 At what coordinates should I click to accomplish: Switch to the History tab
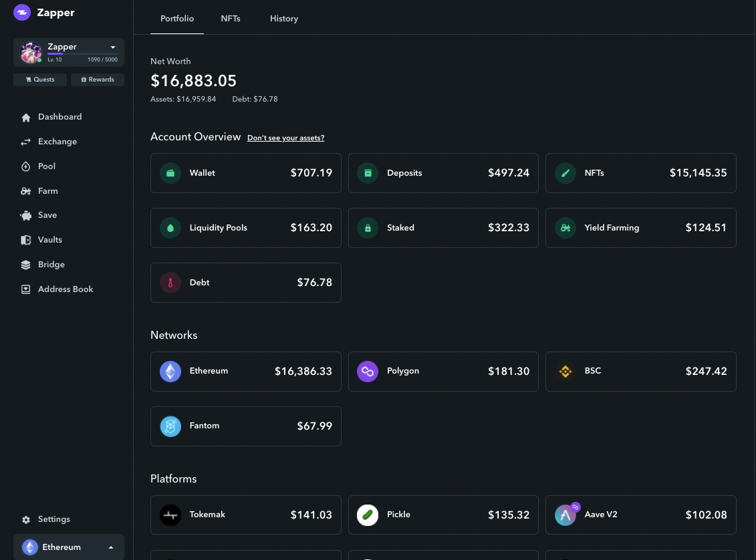(284, 19)
